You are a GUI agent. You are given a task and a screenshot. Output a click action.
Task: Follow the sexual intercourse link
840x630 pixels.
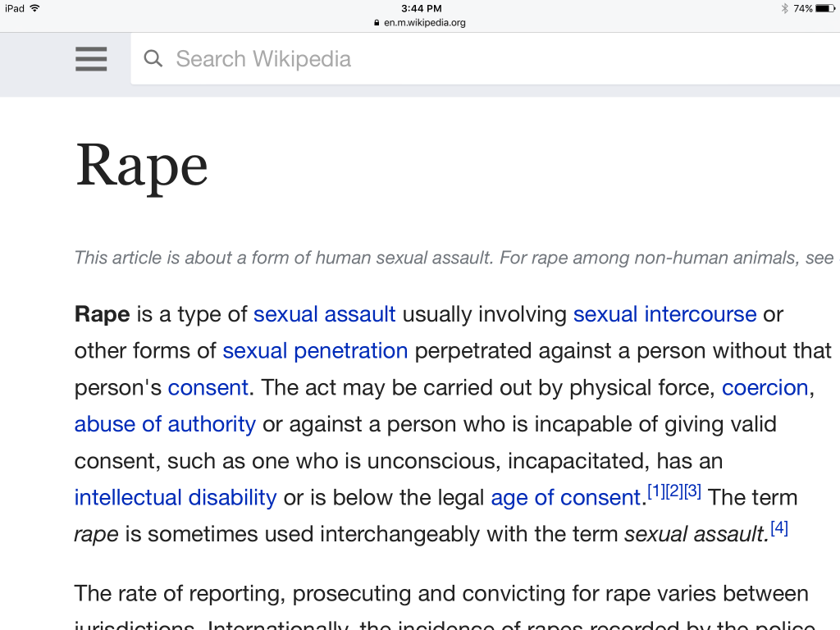point(664,314)
